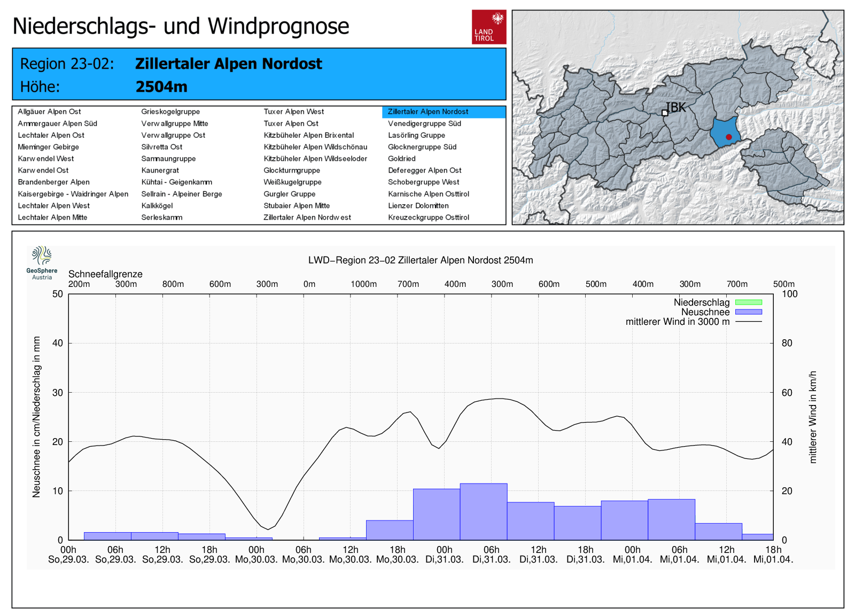Select Lienzer Dolomiten region

tap(418, 206)
